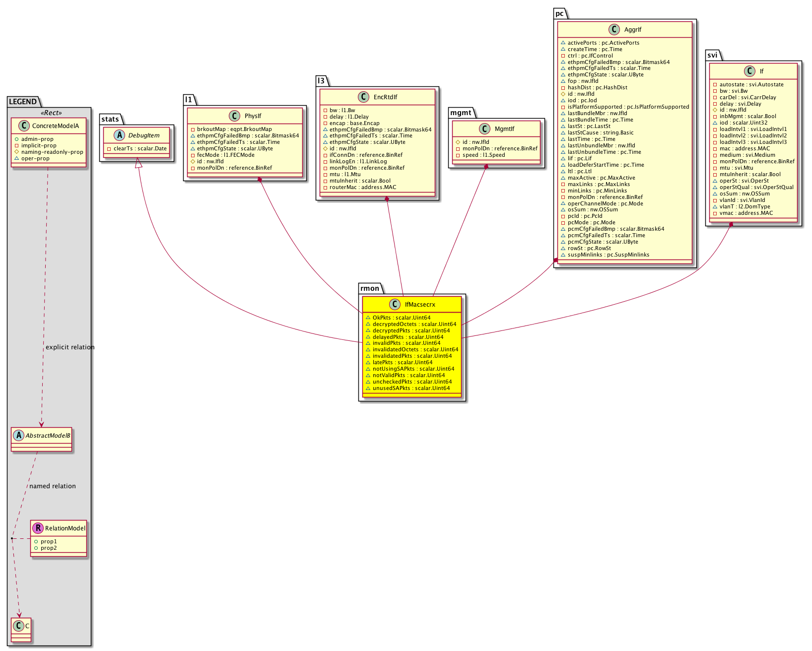Click the AggrIf class 'C' icon
The height and width of the screenshot is (651, 812).
(x=614, y=29)
